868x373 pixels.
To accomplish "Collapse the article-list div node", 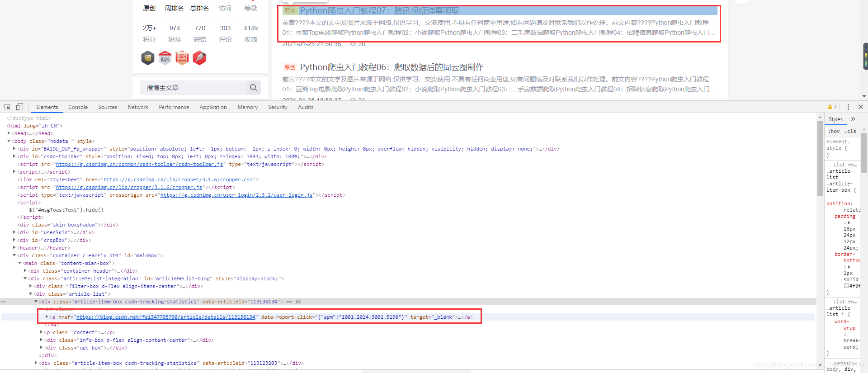I will pyautogui.click(x=31, y=294).
